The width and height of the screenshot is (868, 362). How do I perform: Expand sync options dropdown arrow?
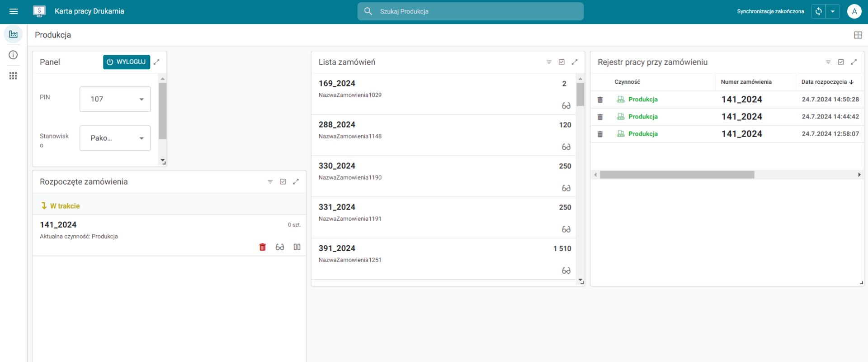click(x=833, y=11)
